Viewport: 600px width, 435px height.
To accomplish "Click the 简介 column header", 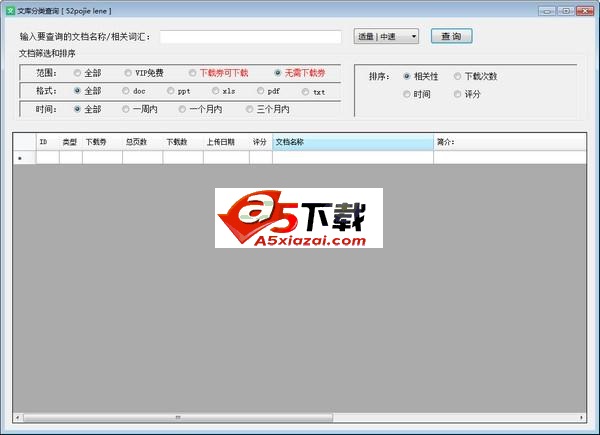I will 510,142.
